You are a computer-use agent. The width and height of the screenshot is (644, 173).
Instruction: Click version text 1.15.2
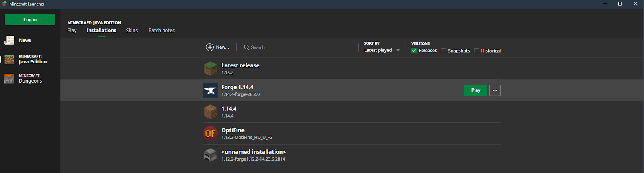pos(227,73)
